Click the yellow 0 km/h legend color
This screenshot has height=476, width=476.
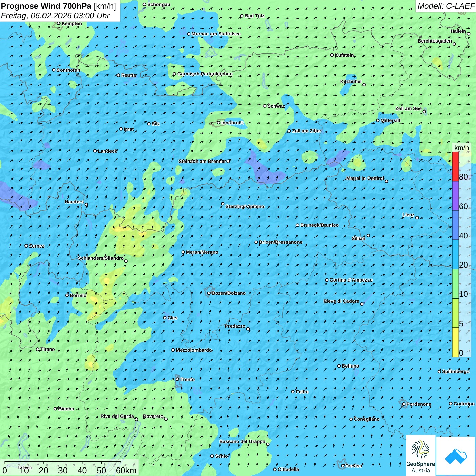[455, 342]
